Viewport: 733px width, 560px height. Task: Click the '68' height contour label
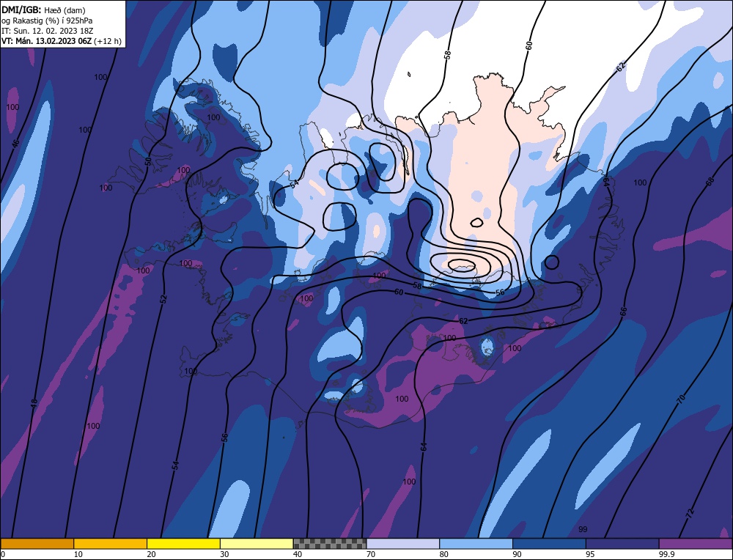(710, 182)
